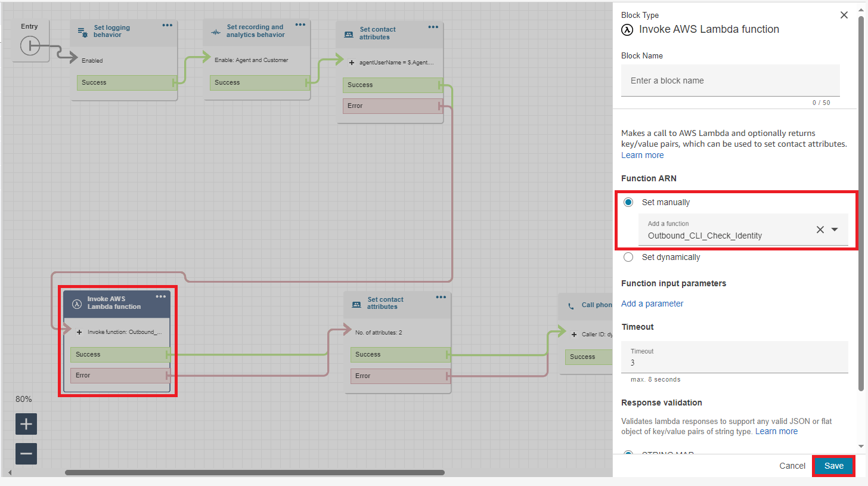868x486 pixels.
Task: Click the horizontal canvas scrollbar
Action: point(255,472)
